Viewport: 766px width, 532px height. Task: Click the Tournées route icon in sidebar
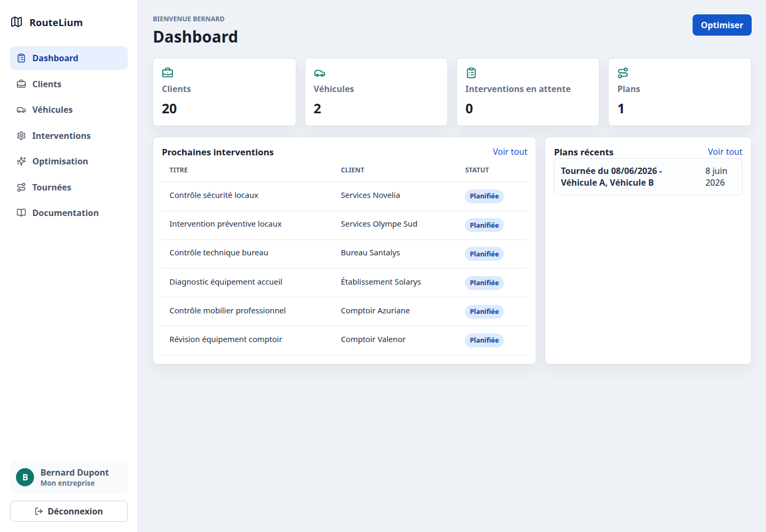(21, 187)
